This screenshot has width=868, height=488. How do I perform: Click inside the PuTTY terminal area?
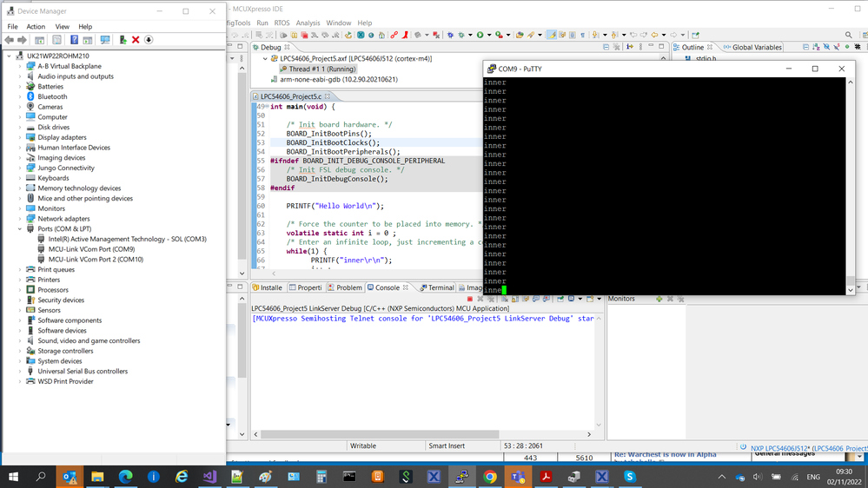click(665, 185)
